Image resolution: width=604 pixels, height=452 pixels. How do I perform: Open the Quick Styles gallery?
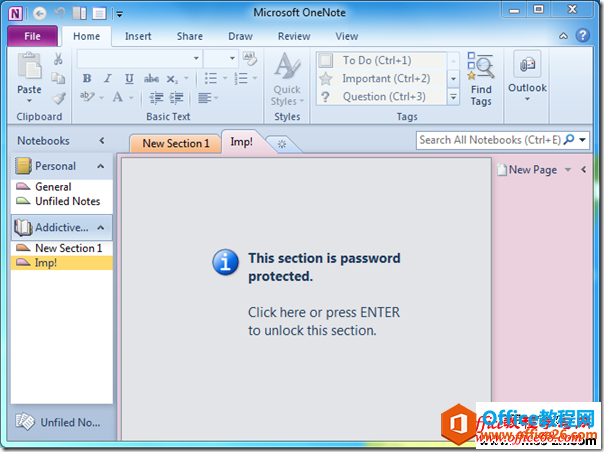[x=287, y=79]
